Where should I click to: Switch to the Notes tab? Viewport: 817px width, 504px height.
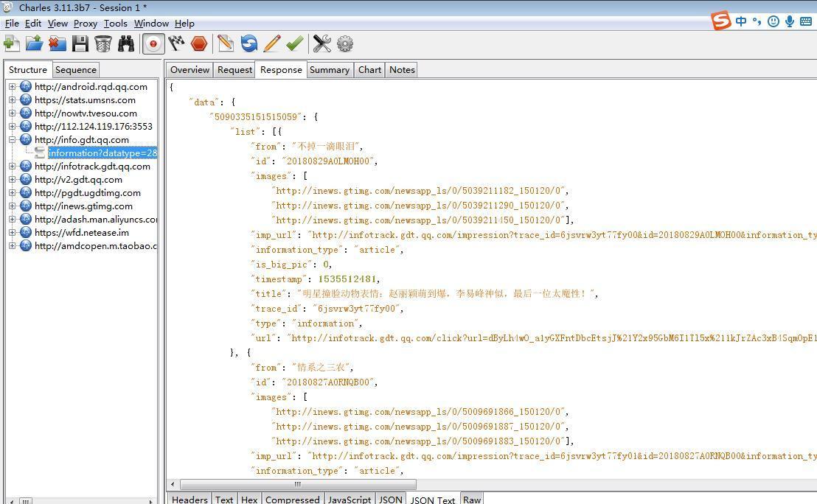(x=402, y=70)
